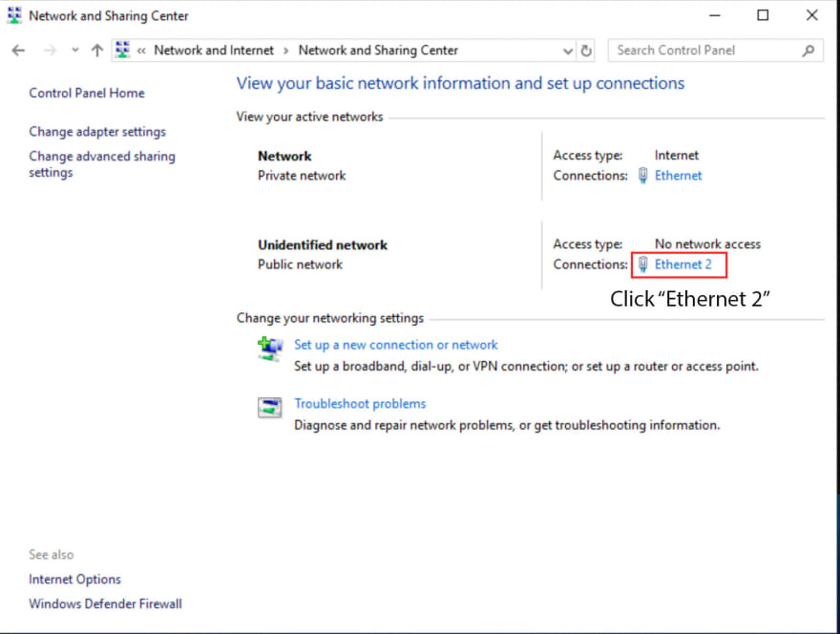Click the 'No network access' value
Screen dimensions: 840x634
point(707,243)
